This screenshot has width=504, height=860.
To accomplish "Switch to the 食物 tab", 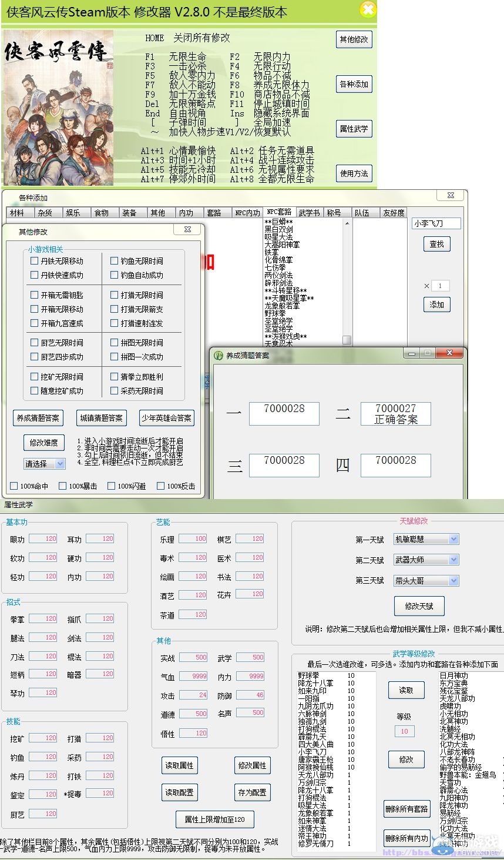I will 104,213.
